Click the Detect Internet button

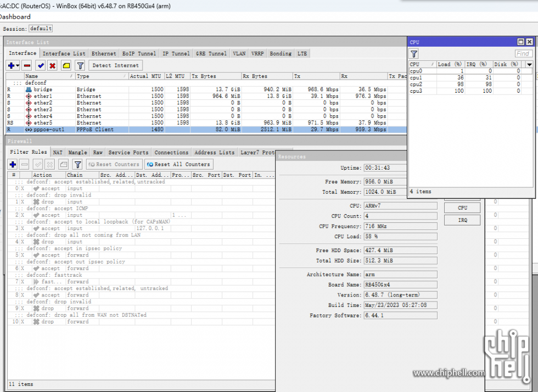(116, 65)
